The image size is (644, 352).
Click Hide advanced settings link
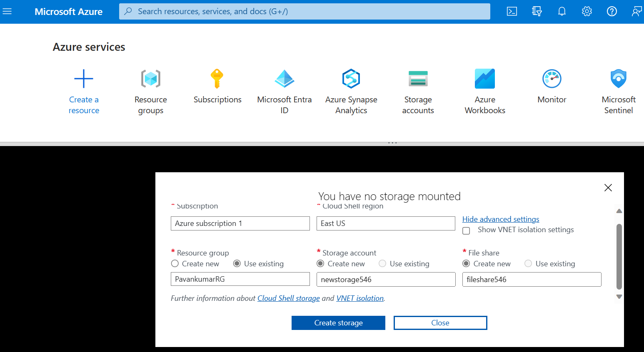click(501, 219)
